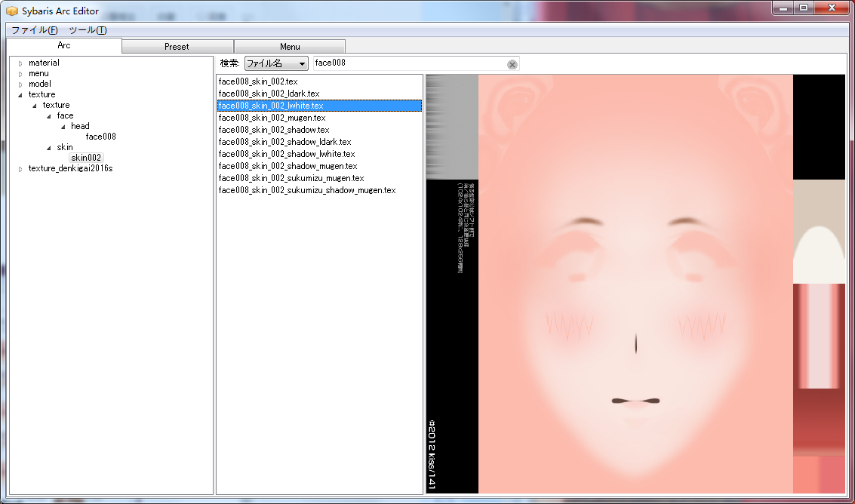Image resolution: width=855 pixels, height=504 pixels.
Task: Expand the model tree node
Action: [20, 85]
